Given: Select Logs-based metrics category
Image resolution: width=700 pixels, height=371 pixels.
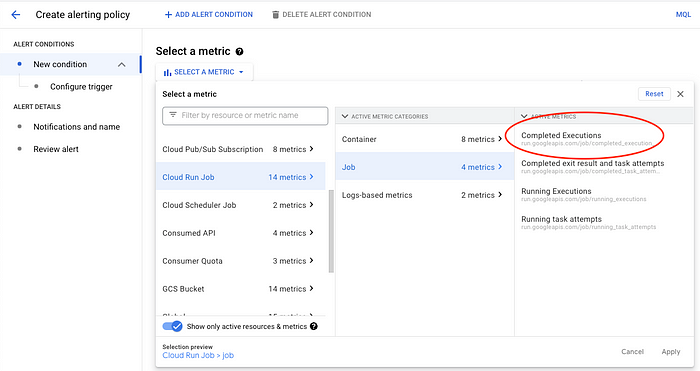Looking at the screenshot, I should pos(425,195).
